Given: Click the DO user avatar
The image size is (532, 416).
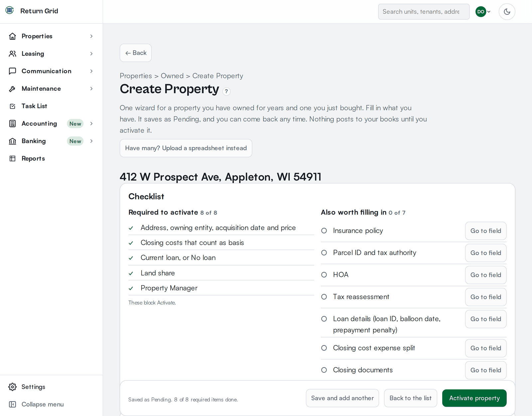Looking at the screenshot, I should tap(481, 12).
